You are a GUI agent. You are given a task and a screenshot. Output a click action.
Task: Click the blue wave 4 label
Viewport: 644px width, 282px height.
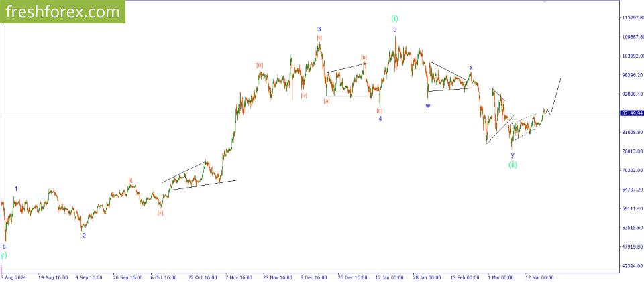coord(380,119)
